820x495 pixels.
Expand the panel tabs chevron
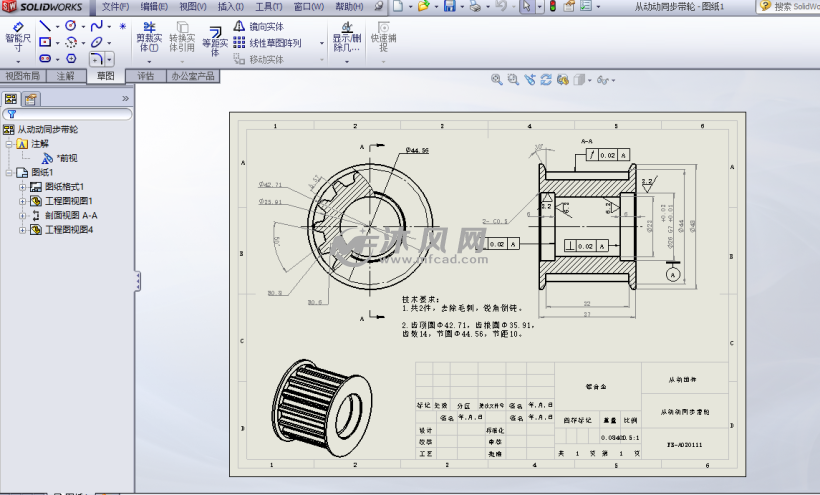[x=125, y=98]
